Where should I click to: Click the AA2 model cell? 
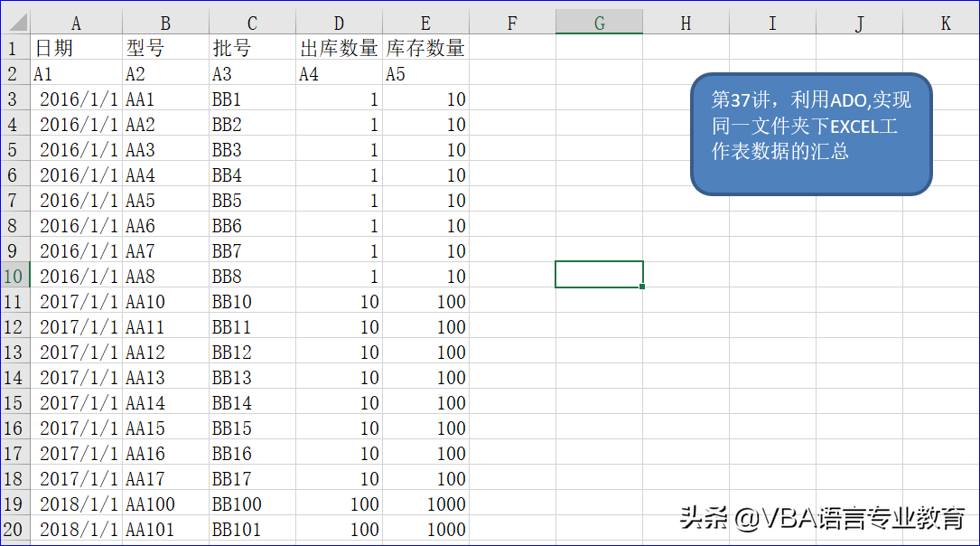coord(165,124)
